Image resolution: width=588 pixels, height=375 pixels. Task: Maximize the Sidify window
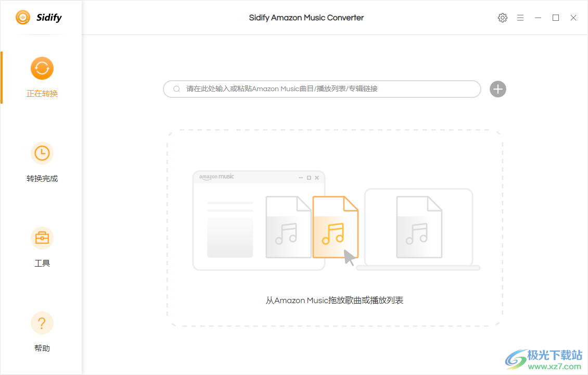pyautogui.click(x=556, y=18)
